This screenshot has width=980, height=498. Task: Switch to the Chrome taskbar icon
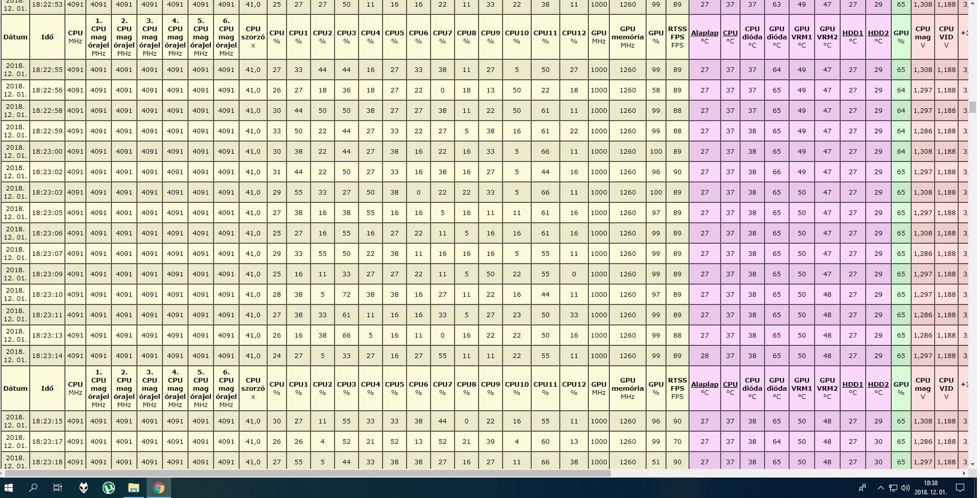click(x=158, y=488)
